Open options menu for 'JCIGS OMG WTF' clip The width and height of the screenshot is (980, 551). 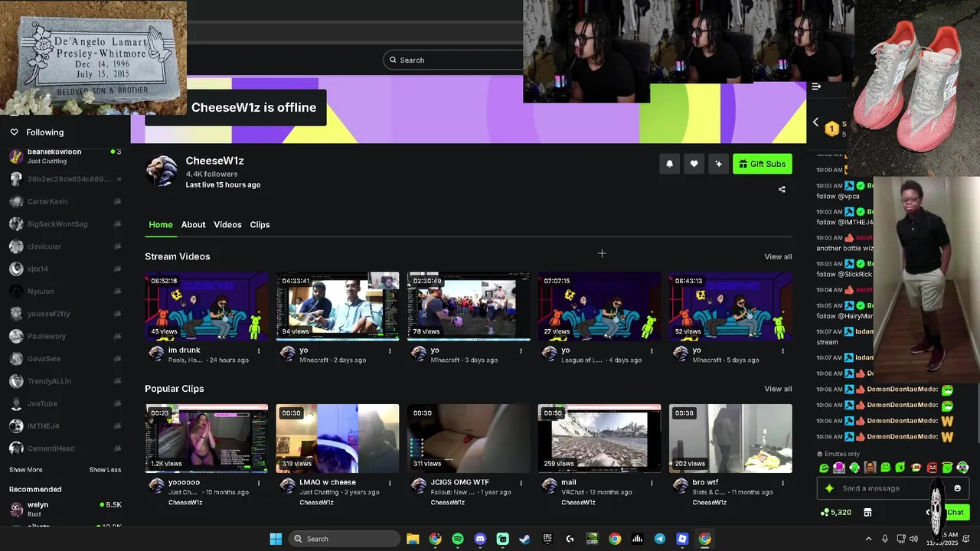(521, 484)
